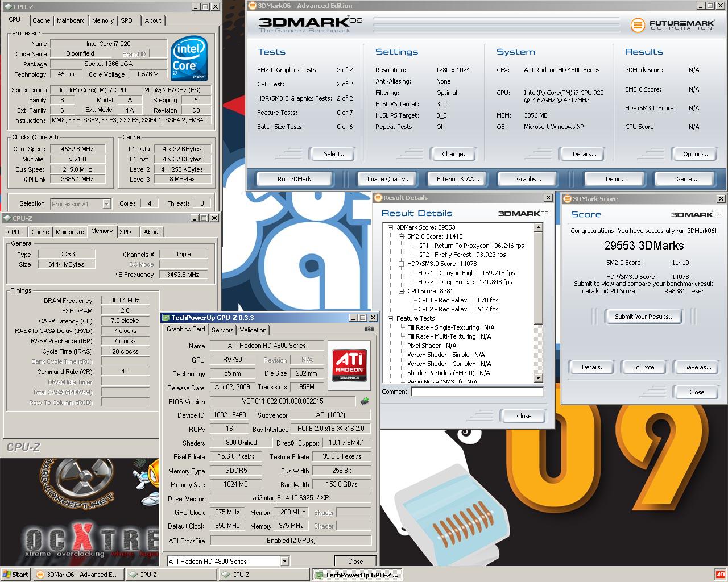Click the Result Details title bar icon
728x582 pixels.
(x=378, y=198)
